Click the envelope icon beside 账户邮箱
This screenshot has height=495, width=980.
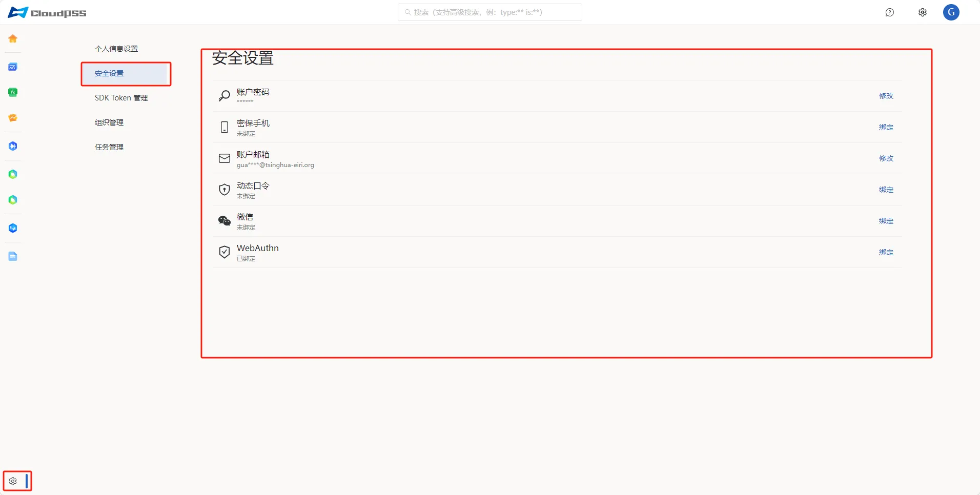(224, 158)
